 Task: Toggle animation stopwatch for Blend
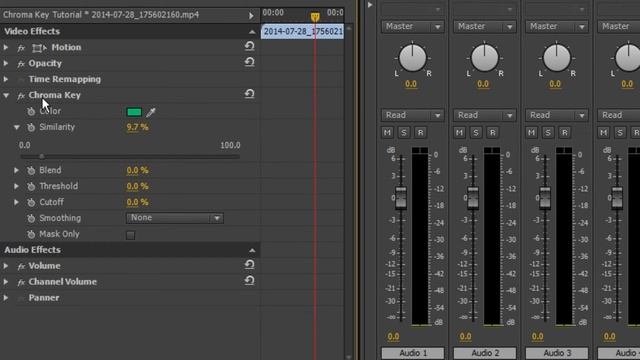tap(31, 171)
